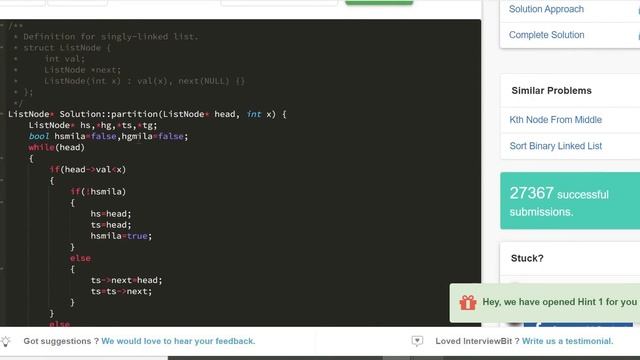This screenshot has width=640, height=360.
Task: Click 'We would love to hear your feedback' link
Action: pyautogui.click(x=178, y=341)
